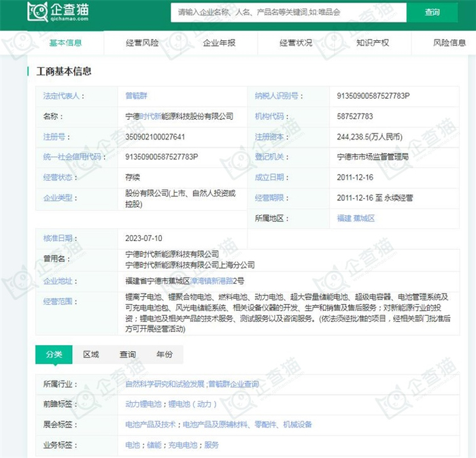Select registered capital 244,238.5(万人民币)

coord(370,137)
